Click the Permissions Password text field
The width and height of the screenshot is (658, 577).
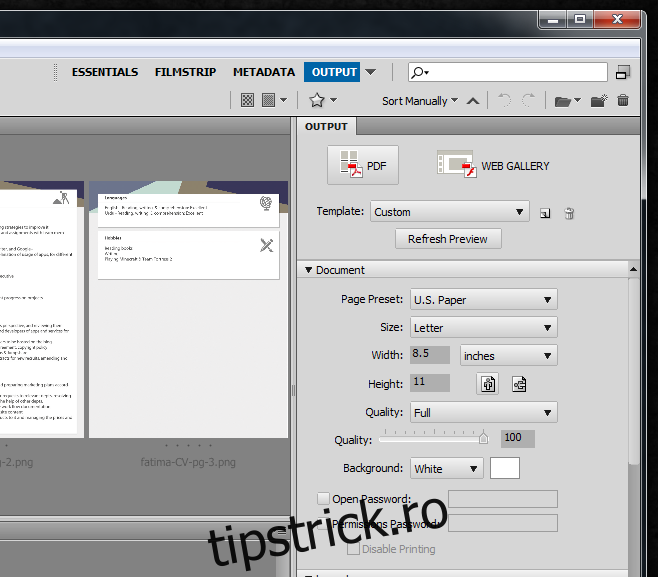pyautogui.click(x=503, y=523)
